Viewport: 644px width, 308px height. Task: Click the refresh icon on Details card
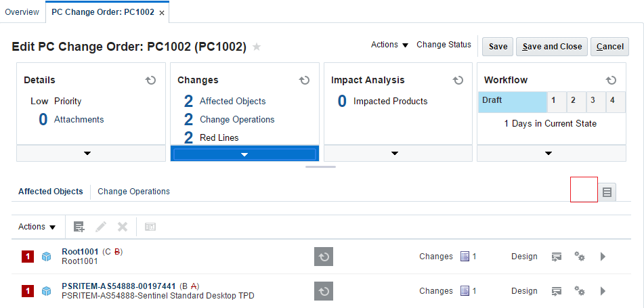(x=151, y=80)
